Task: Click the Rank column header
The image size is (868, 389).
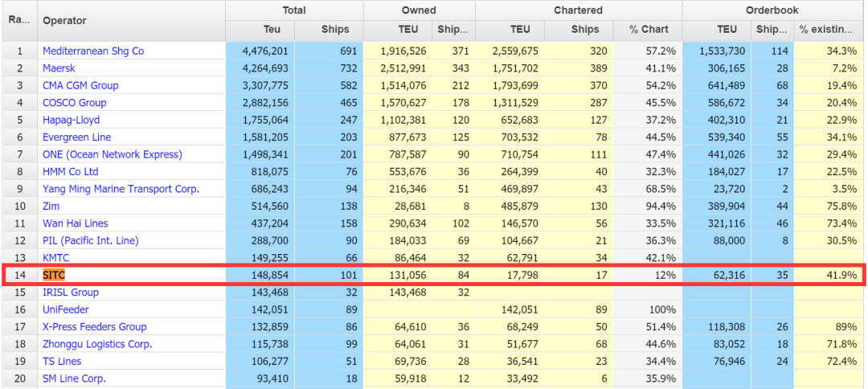Action: pos(18,20)
